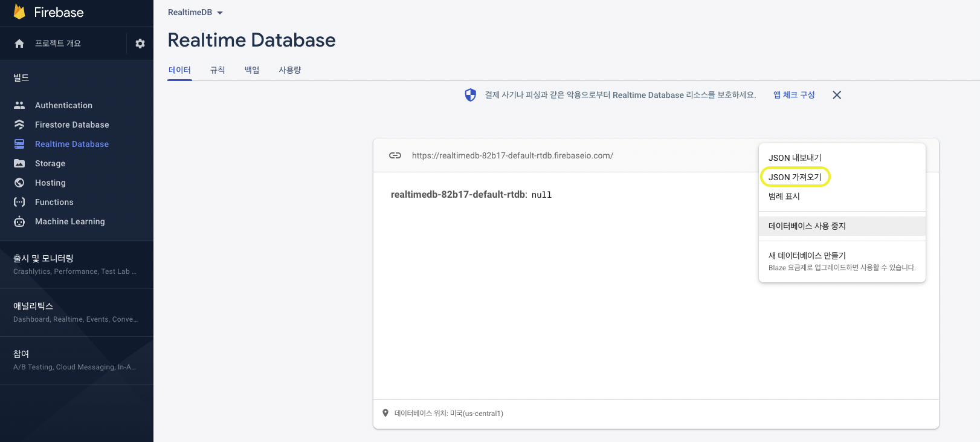Dismiss the App Check banner
Viewport: 980px width, 442px height.
click(x=837, y=95)
